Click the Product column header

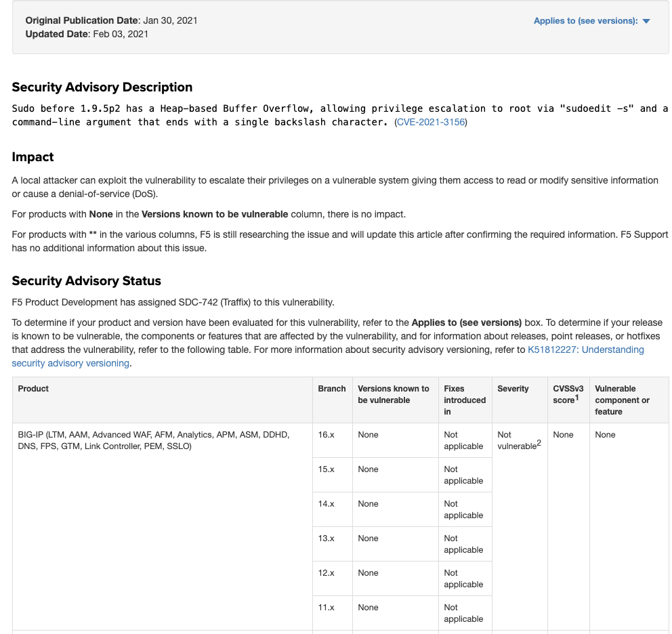[163, 400]
